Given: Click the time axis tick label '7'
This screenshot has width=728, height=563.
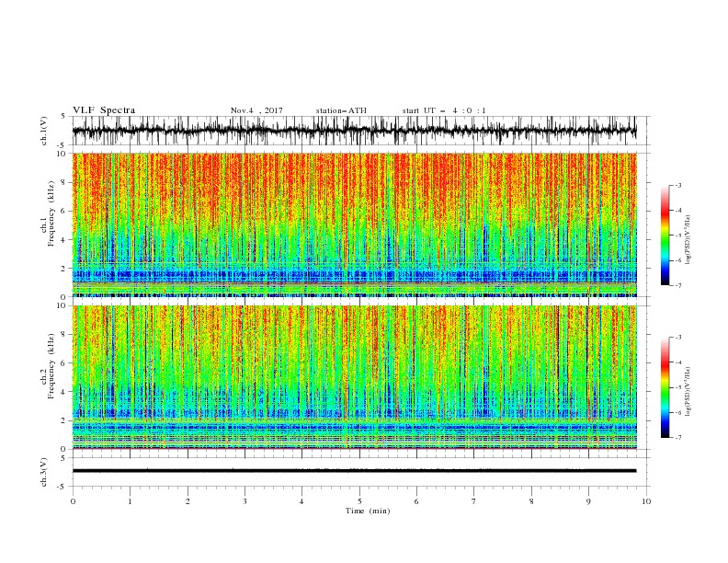Looking at the screenshot, I should point(474,501).
